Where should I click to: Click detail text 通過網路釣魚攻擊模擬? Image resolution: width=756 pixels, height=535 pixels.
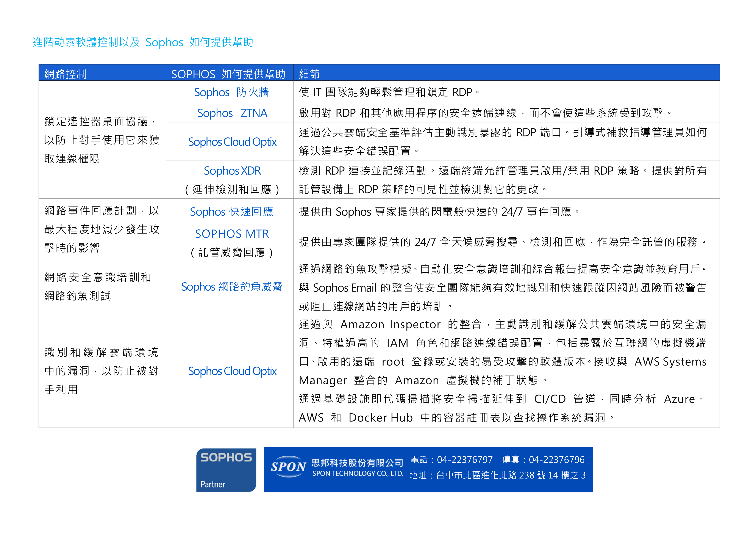503,269
